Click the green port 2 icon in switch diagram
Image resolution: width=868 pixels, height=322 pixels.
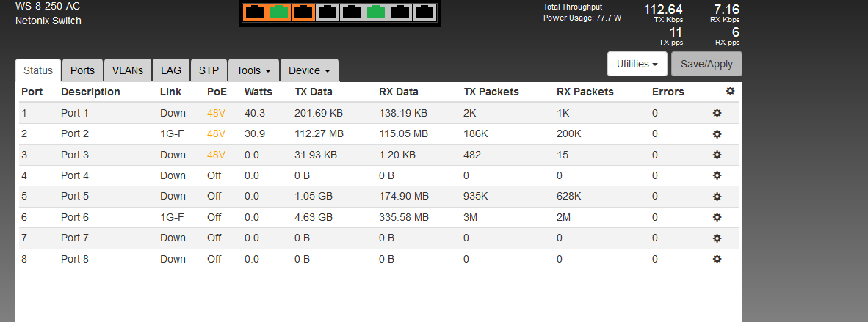[279, 12]
